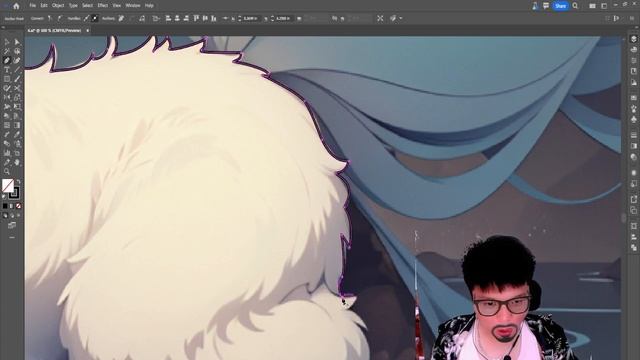The image size is (640, 360).
Task: Convert anchor points to smooth
Action: [60, 18]
